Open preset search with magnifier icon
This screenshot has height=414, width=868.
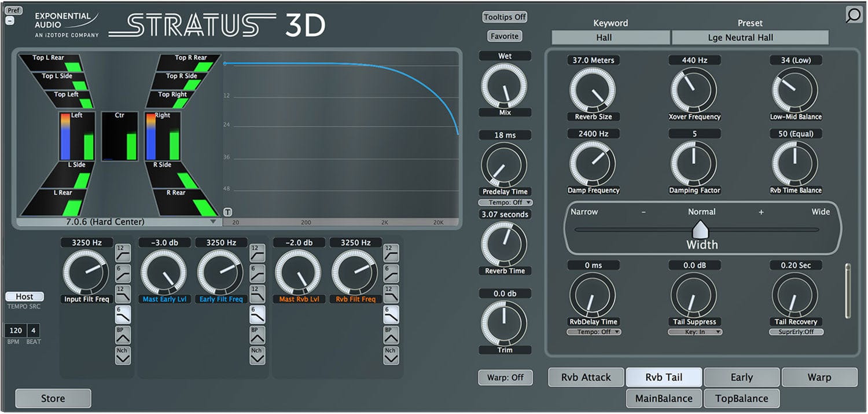coord(854,14)
